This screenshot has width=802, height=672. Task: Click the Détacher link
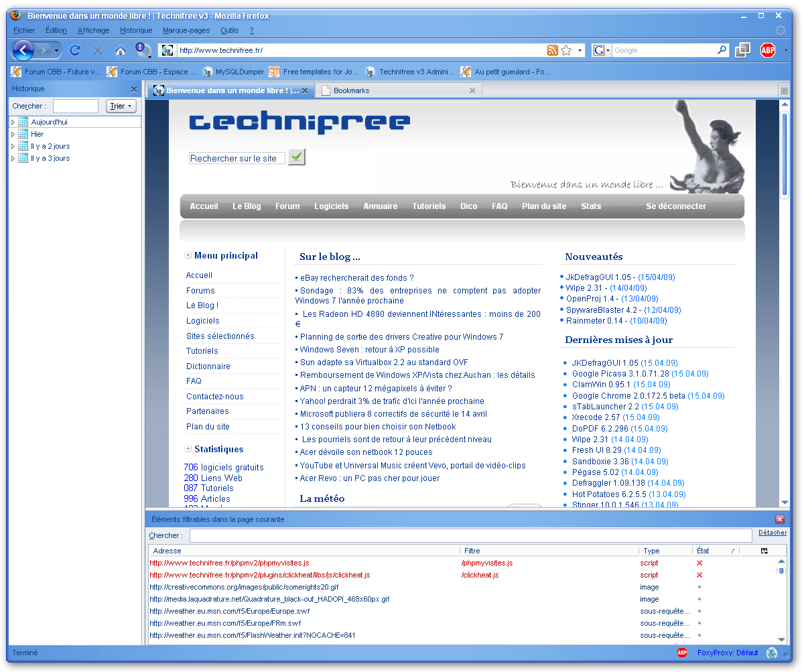(773, 533)
